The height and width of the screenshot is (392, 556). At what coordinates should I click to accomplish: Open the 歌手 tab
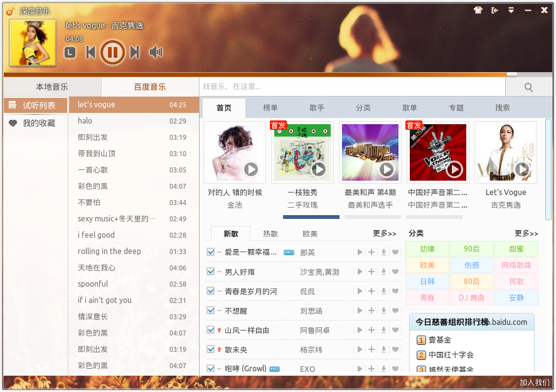coord(317,108)
